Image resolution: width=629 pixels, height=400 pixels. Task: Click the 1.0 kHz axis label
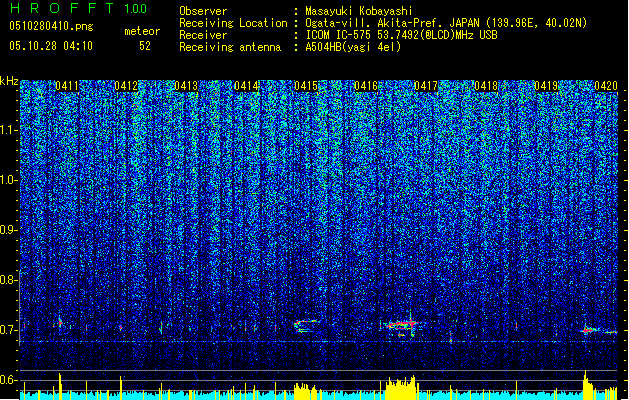point(9,180)
